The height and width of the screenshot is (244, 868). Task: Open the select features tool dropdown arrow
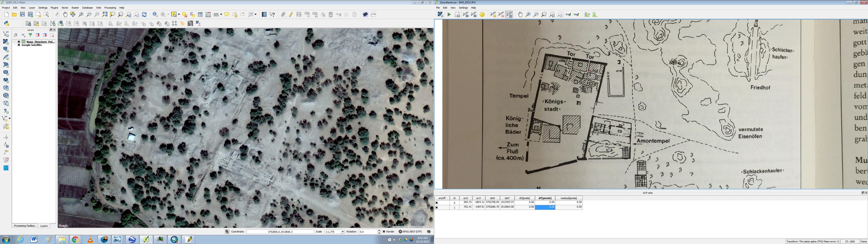coord(179,14)
